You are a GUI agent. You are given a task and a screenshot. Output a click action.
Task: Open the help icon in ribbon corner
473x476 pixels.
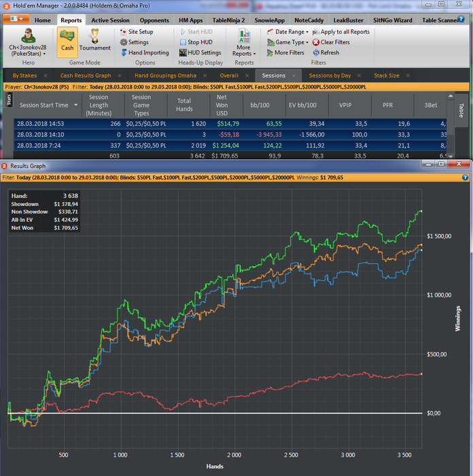[461, 19]
